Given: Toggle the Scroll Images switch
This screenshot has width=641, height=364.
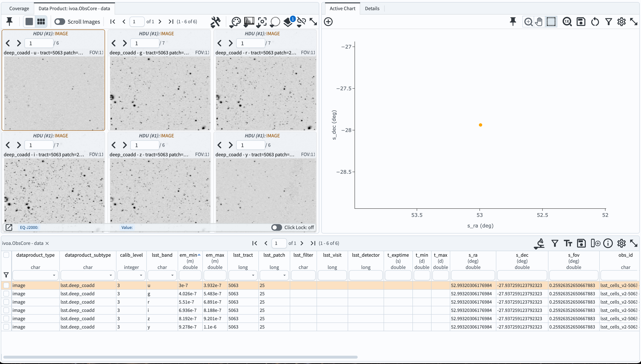Looking at the screenshot, I should click(60, 22).
